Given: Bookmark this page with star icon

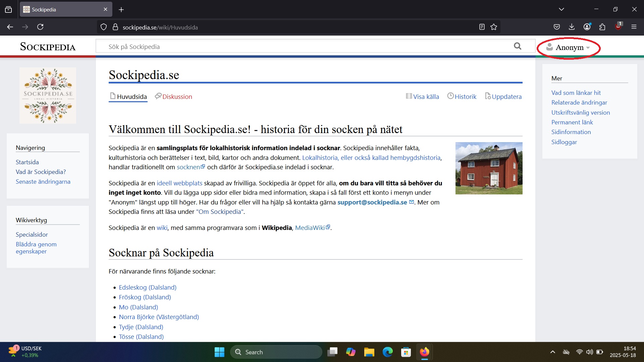Looking at the screenshot, I should click(494, 27).
